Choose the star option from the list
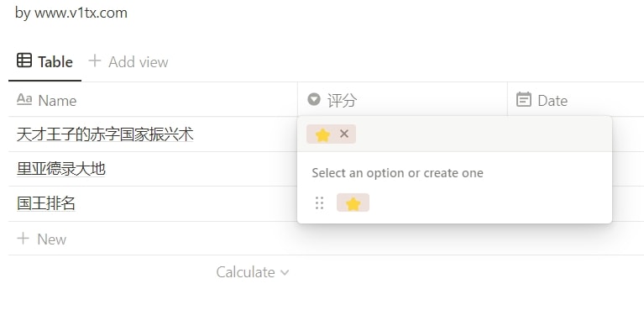The width and height of the screenshot is (644, 326). pos(353,202)
